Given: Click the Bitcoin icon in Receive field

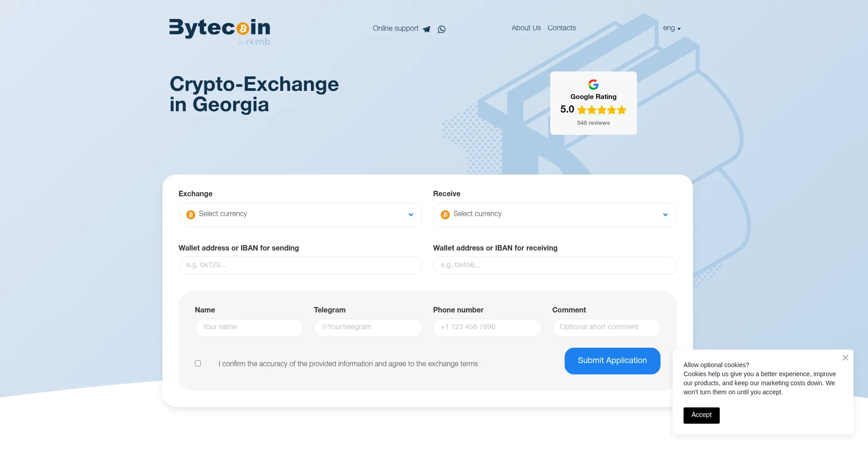Looking at the screenshot, I should click(445, 215).
